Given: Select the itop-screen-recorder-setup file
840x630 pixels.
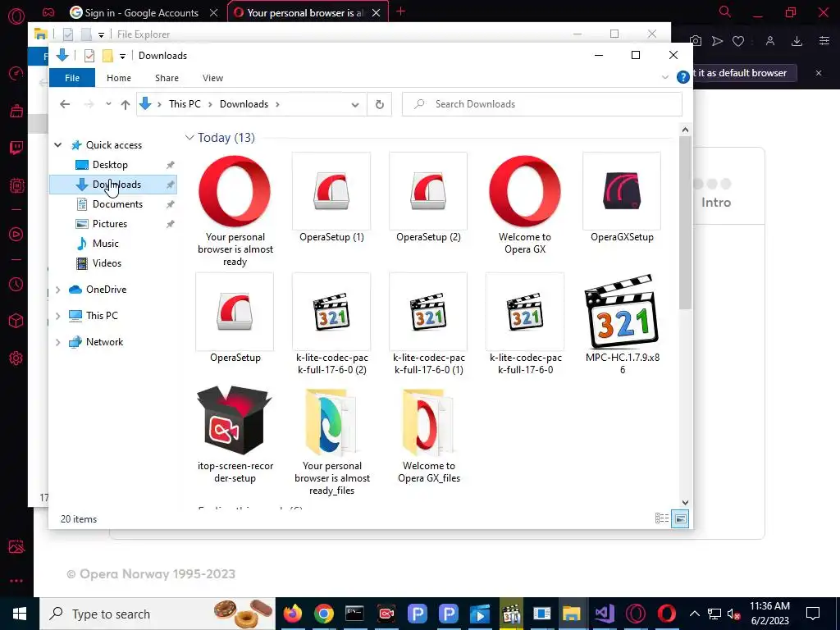Looking at the screenshot, I should point(235,421).
